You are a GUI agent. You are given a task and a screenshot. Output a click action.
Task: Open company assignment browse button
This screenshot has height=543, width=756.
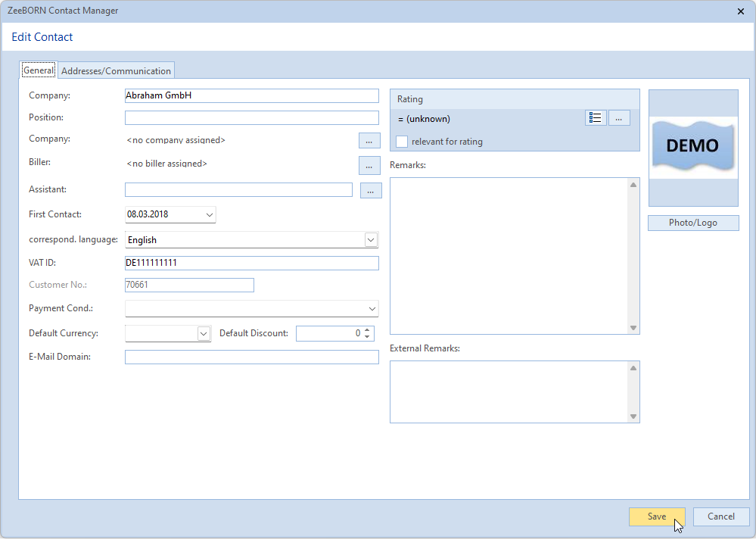[369, 141]
